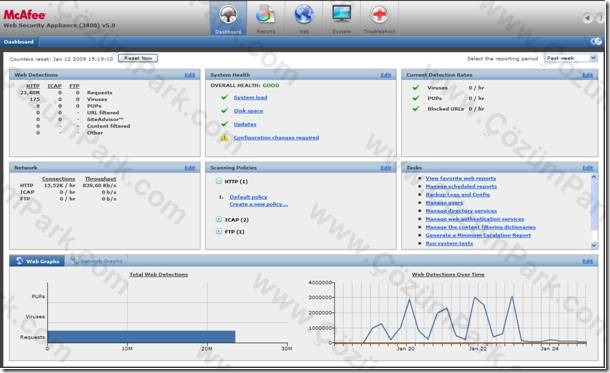Open Run system tests
Image resolution: width=610 pixels, height=373 pixels.
pos(449,243)
